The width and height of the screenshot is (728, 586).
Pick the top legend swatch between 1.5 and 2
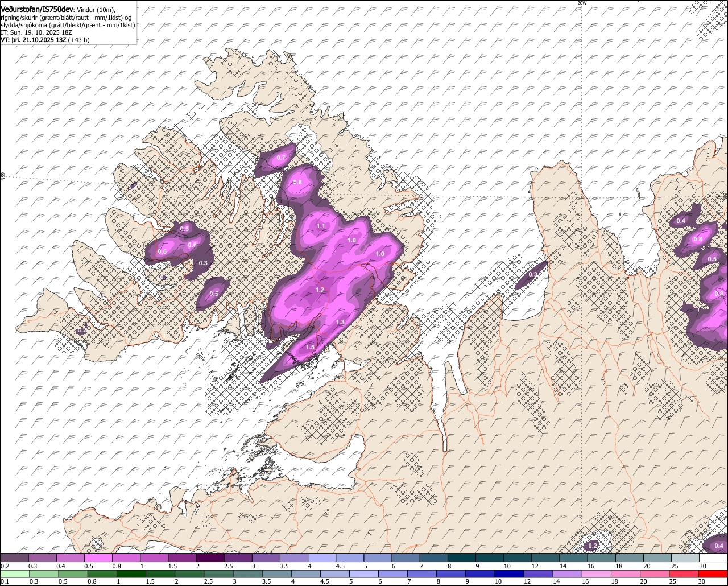tap(182, 558)
